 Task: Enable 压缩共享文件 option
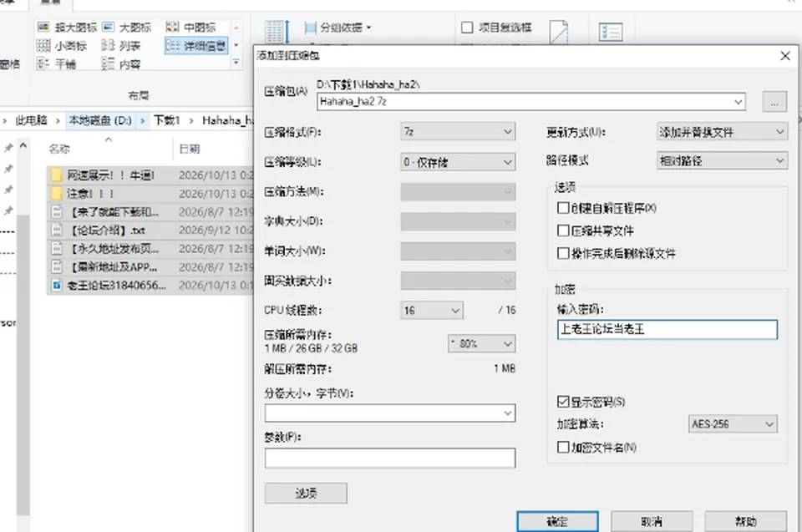562,231
